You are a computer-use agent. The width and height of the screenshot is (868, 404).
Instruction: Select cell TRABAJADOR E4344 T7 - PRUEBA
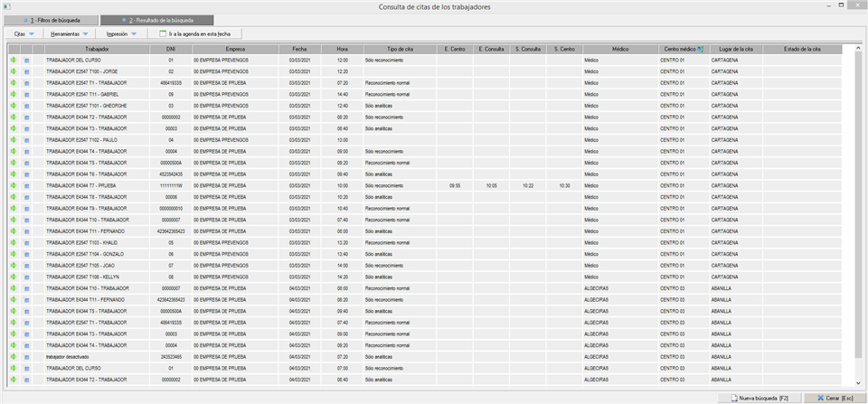coord(97,185)
